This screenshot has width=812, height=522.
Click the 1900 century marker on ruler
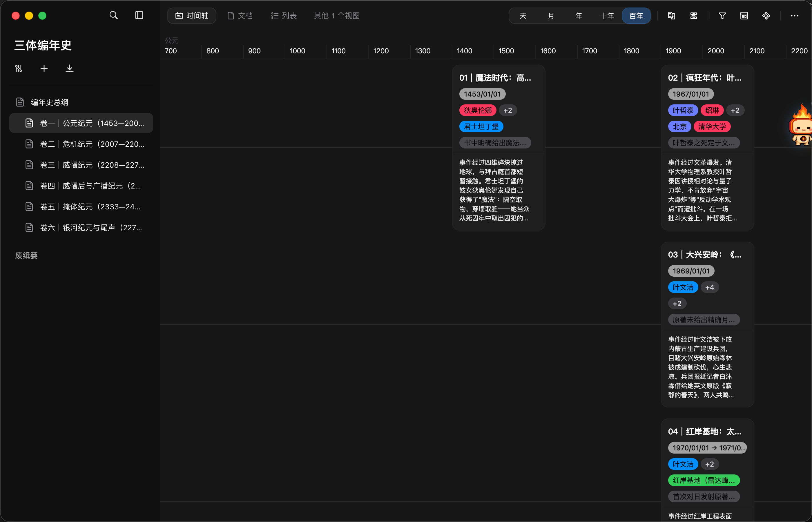pos(673,51)
